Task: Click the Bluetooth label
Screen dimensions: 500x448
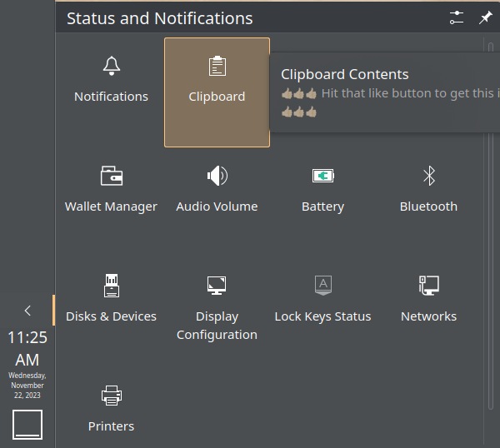Action: [x=429, y=207]
